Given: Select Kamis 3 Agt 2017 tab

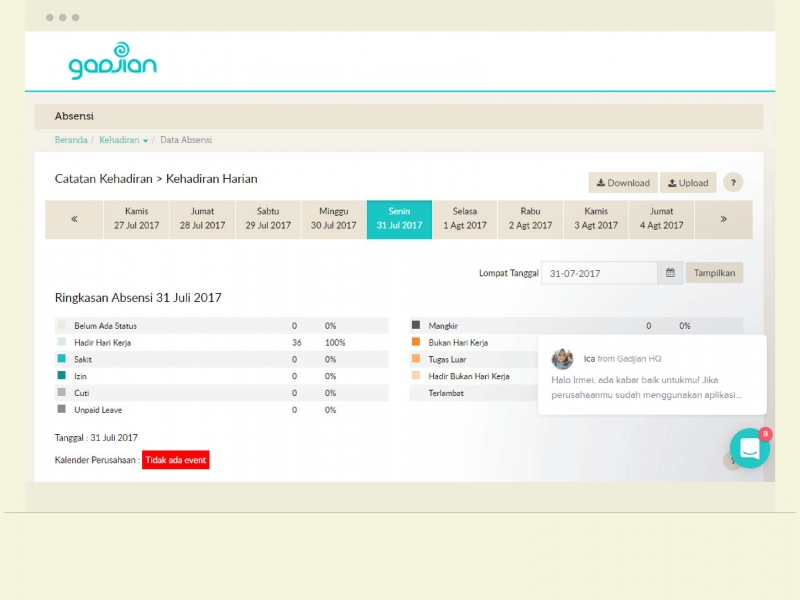Looking at the screenshot, I should point(596,219).
